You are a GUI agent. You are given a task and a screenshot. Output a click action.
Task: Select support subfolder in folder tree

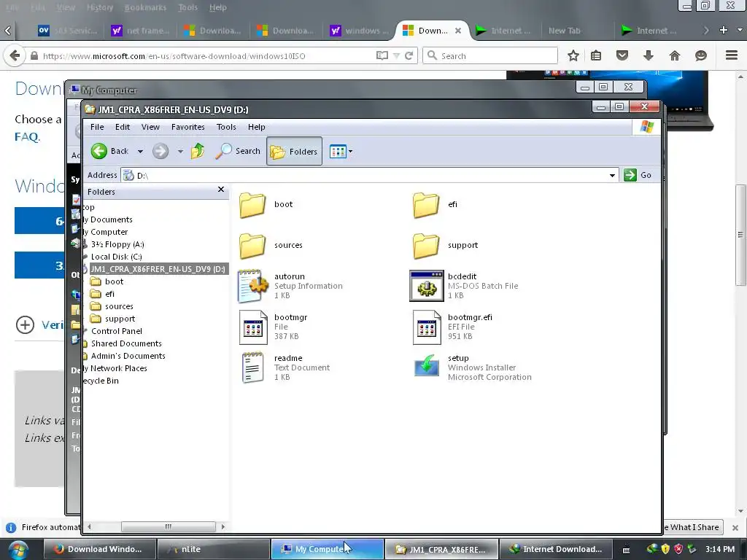[x=120, y=319]
